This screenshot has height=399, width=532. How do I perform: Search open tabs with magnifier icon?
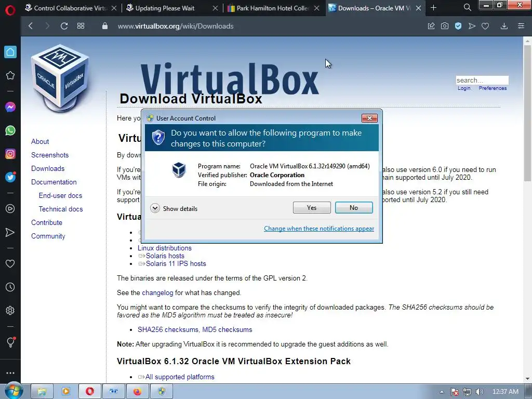(467, 7)
